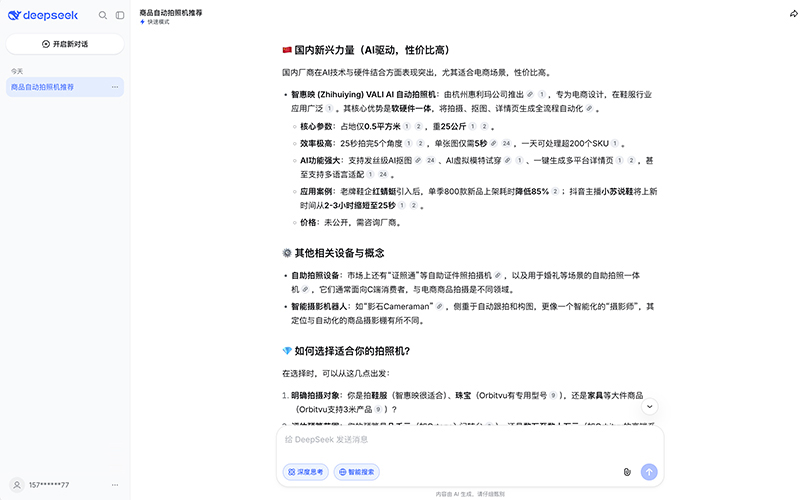The height and width of the screenshot is (500, 800).
Task: Open link icon after AI虚拟模特试穿
Action: [x=508, y=160]
